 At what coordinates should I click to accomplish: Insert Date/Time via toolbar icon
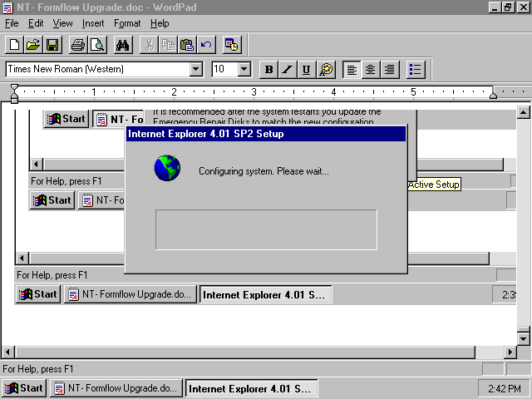[232, 45]
